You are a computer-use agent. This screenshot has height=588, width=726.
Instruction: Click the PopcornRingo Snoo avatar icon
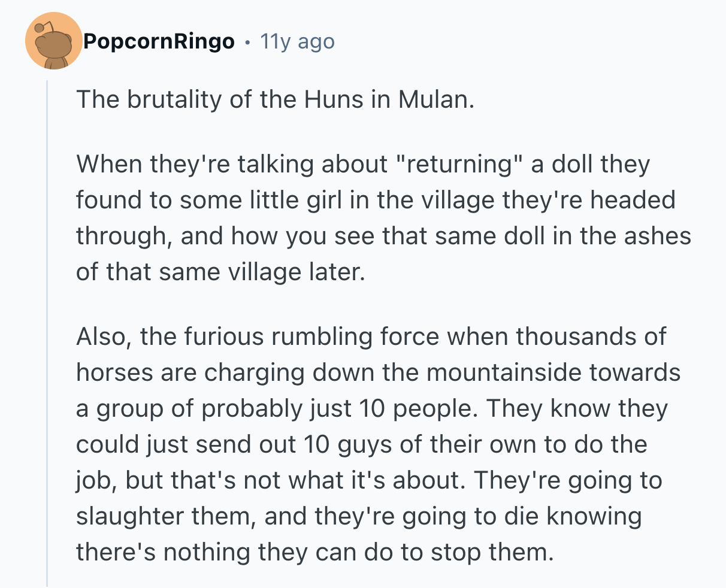[54, 41]
